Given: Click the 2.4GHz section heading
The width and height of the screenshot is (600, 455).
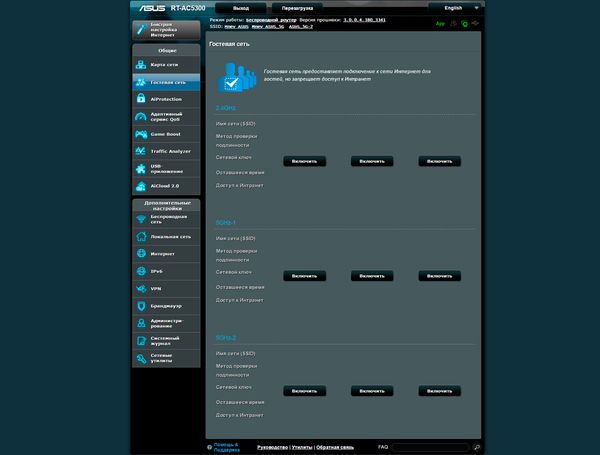Looking at the screenshot, I should [226, 108].
